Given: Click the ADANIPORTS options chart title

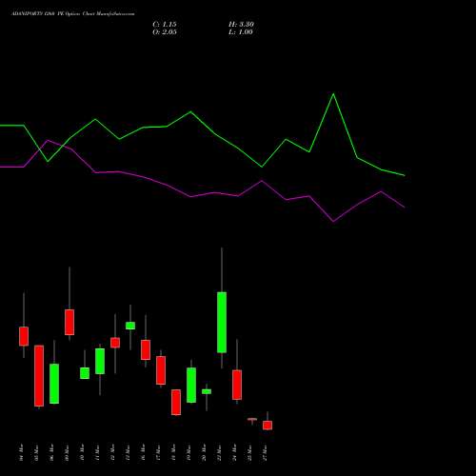Looking at the screenshot, I should (73, 14).
